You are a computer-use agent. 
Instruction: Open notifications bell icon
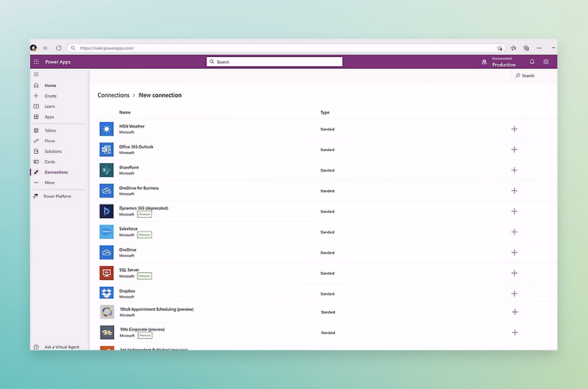point(532,62)
